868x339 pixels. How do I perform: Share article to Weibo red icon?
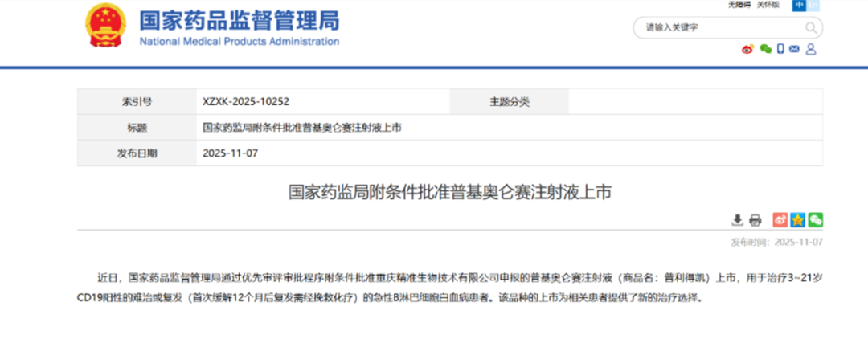pos(780,219)
